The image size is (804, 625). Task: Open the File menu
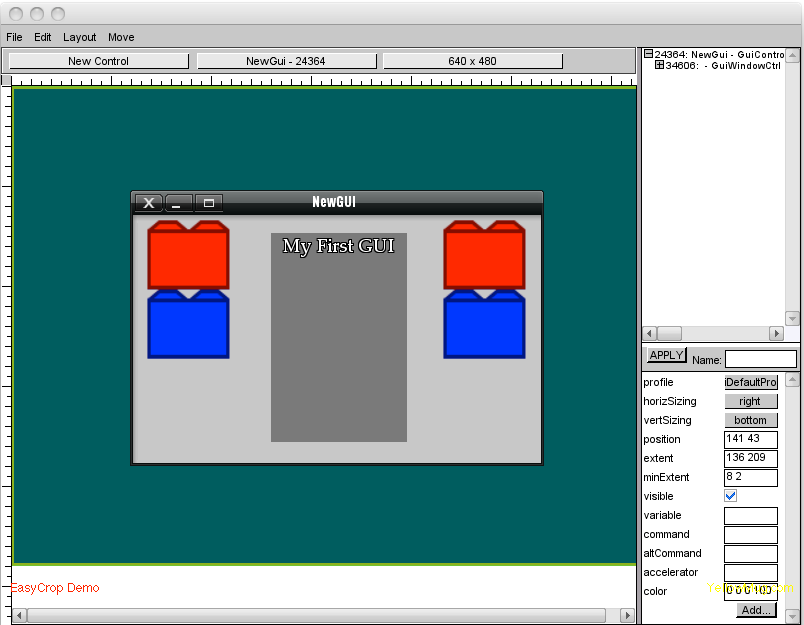(x=14, y=37)
